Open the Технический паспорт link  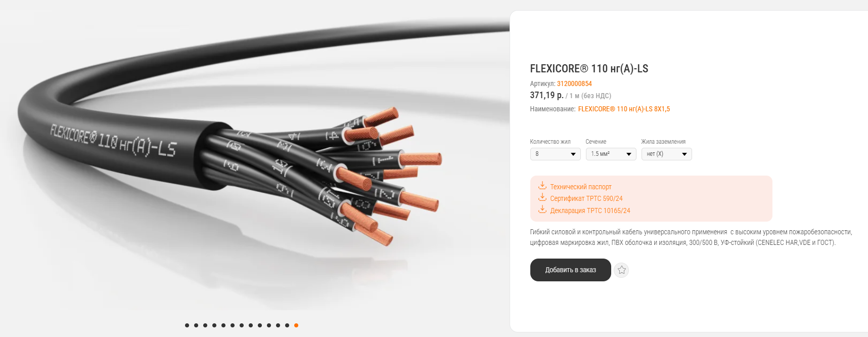(x=581, y=187)
